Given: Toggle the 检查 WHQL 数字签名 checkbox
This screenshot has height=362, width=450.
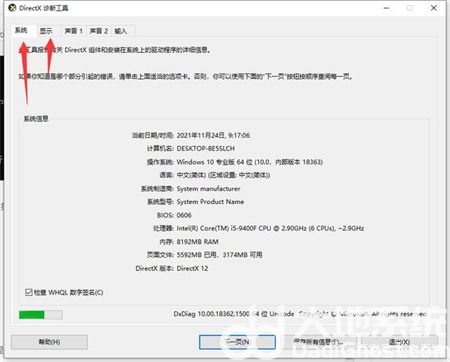Looking at the screenshot, I should click(29, 292).
